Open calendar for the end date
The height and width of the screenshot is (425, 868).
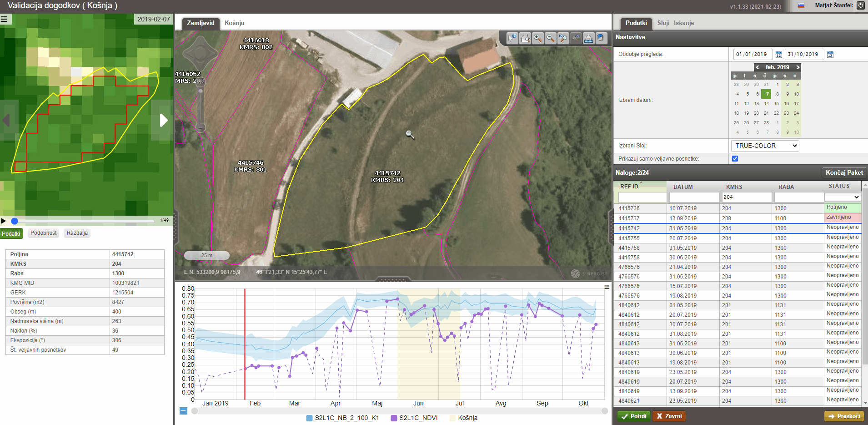[830, 55]
